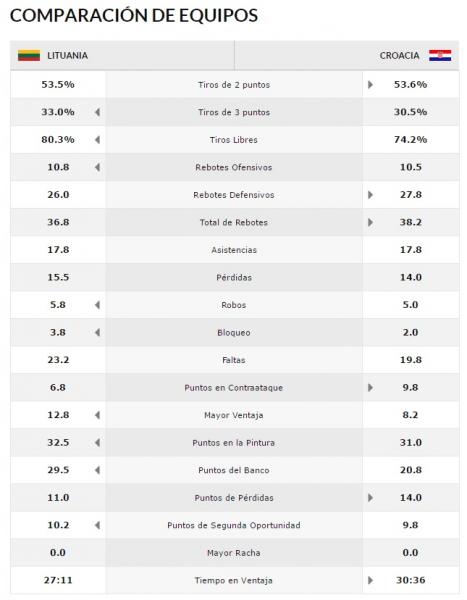The width and height of the screenshot is (467, 600).
Task: Click the arrow next to Lithuania's 12.8 lead
Action: (x=98, y=415)
